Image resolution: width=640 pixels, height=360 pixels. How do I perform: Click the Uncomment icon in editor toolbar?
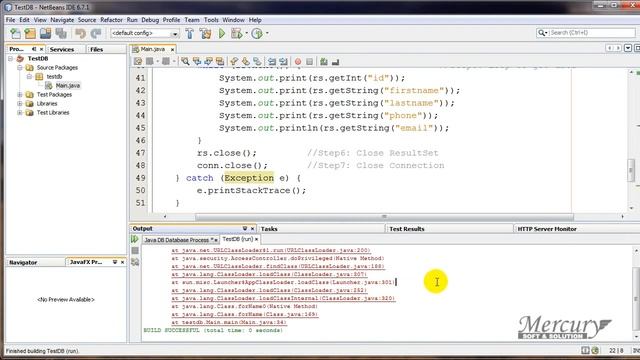tap(336, 62)
